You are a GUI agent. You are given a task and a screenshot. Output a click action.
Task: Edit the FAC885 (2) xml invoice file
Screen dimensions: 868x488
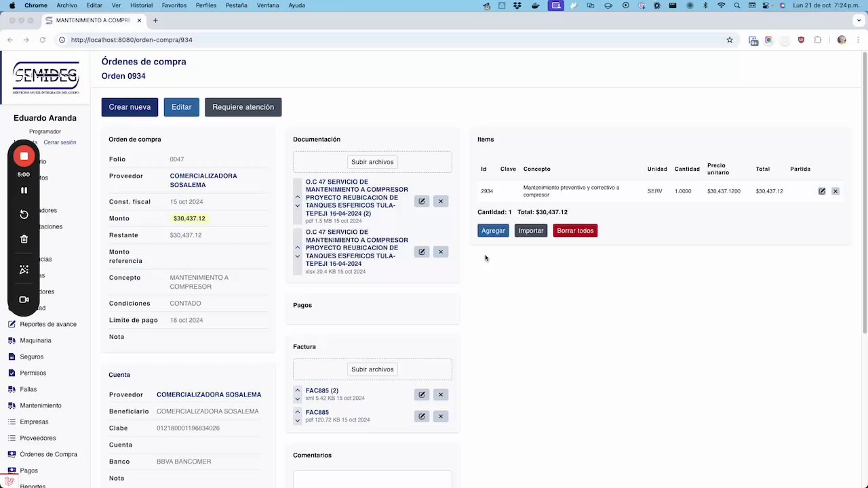click(x=422, y=394)
